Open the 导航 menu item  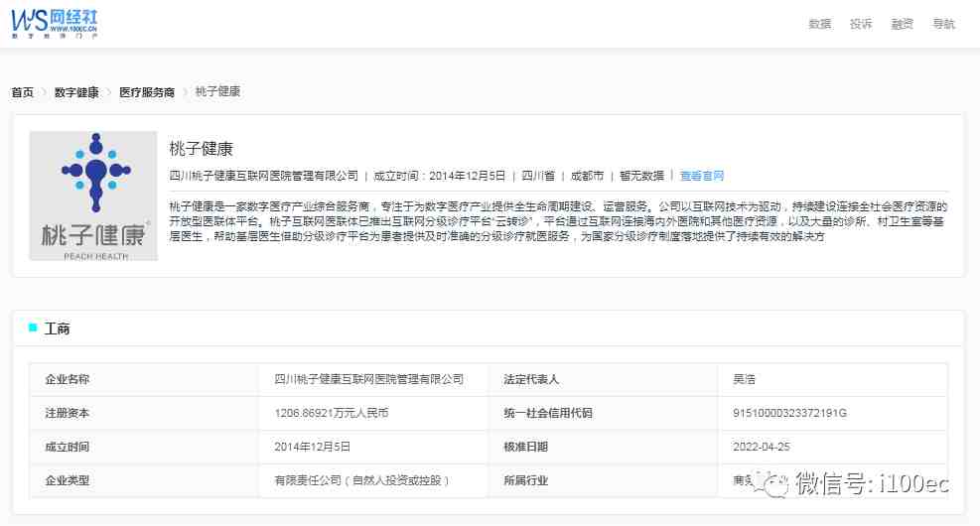[x=943, y=24]
